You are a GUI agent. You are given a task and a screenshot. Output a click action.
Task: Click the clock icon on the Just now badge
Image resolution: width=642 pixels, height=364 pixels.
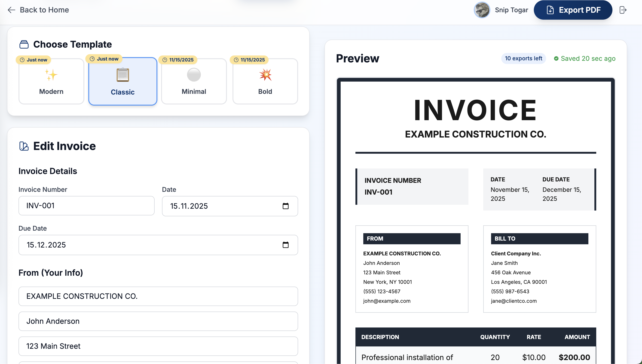(22, 60)
